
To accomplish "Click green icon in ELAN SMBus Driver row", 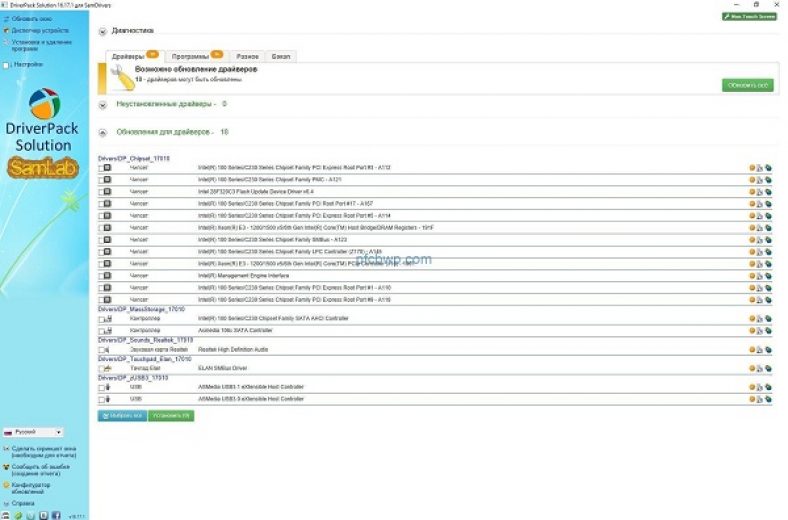I will tap(768, 369).
